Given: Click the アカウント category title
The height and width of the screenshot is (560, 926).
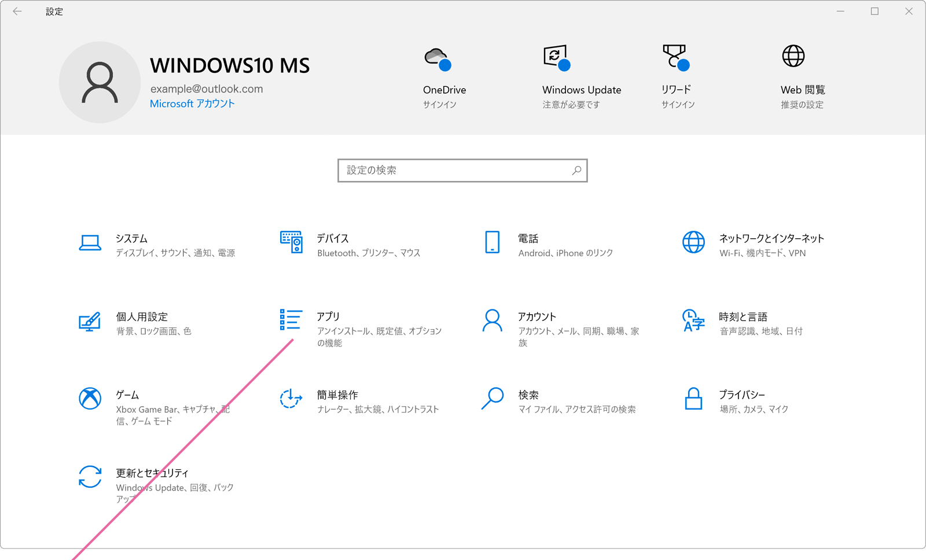Looking at the screenshot, I should [537, 316].
